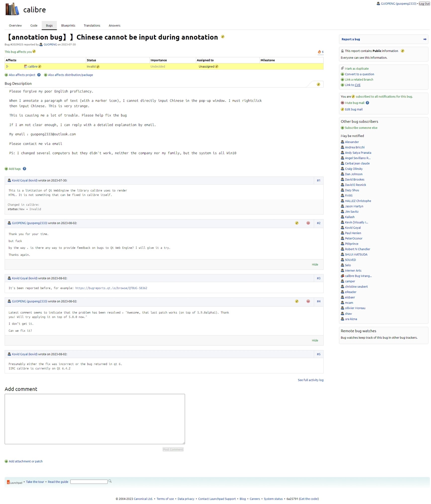Click the footer search input field
Screen dimensions: 431x504
pos(89,482)
